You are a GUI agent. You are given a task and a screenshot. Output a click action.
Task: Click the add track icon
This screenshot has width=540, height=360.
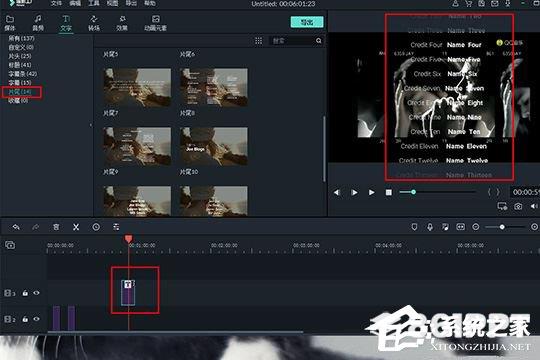(x=10, y=245)
